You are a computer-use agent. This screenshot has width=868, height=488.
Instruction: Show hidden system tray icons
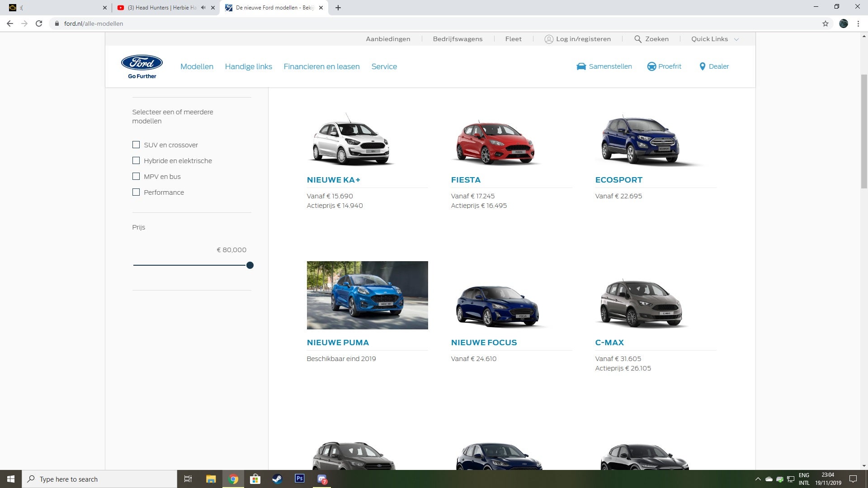coord(758,479)
